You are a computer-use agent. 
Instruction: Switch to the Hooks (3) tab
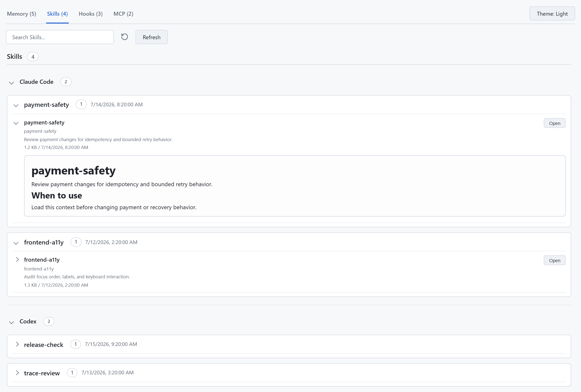tap(91, 14)
